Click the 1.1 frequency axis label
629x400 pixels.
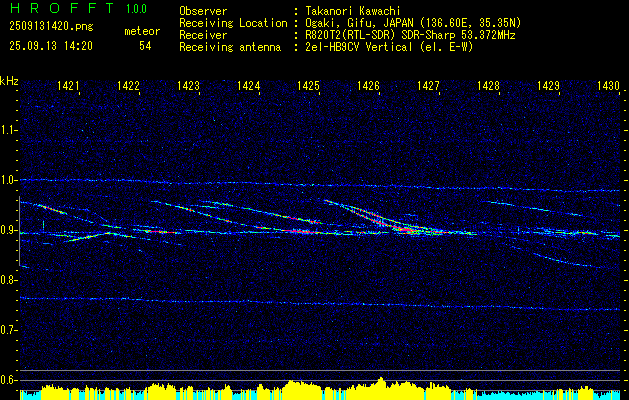tap(8, 130)
